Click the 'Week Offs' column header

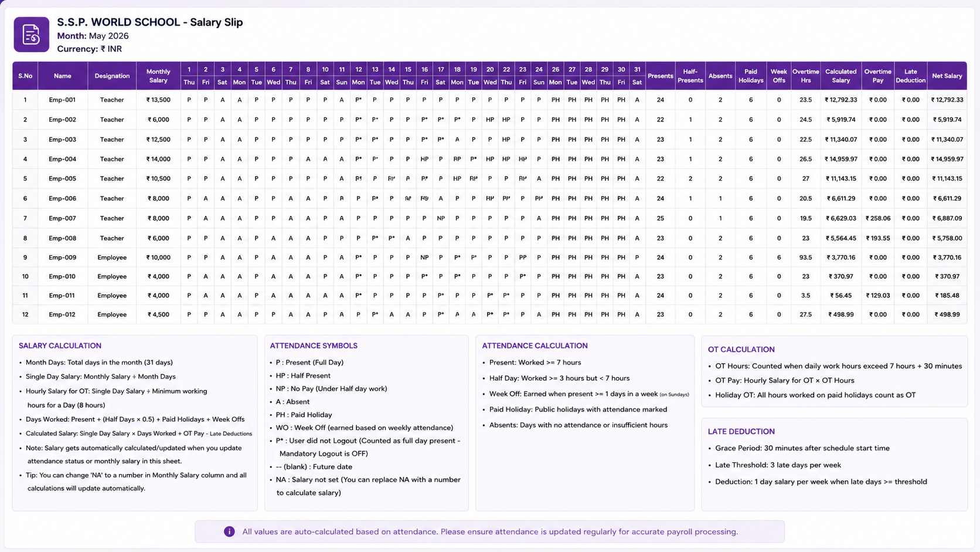779,76
